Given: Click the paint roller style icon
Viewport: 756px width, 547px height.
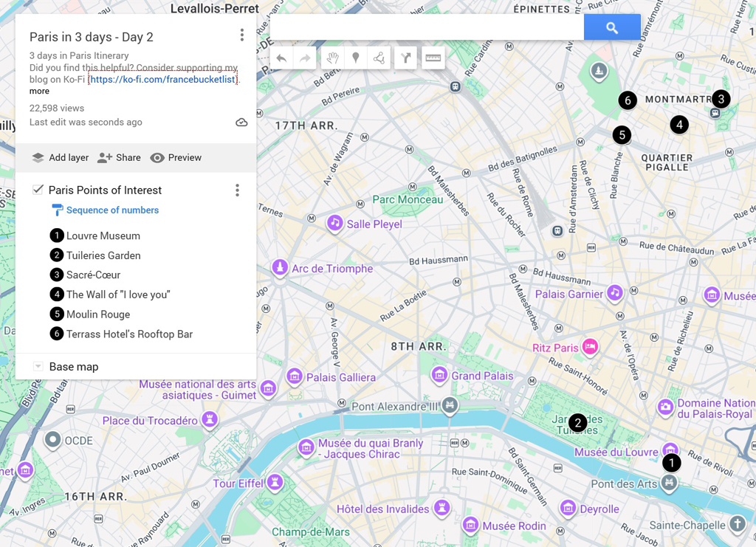Looking at the screenshot, I should [x=58, y=210].
